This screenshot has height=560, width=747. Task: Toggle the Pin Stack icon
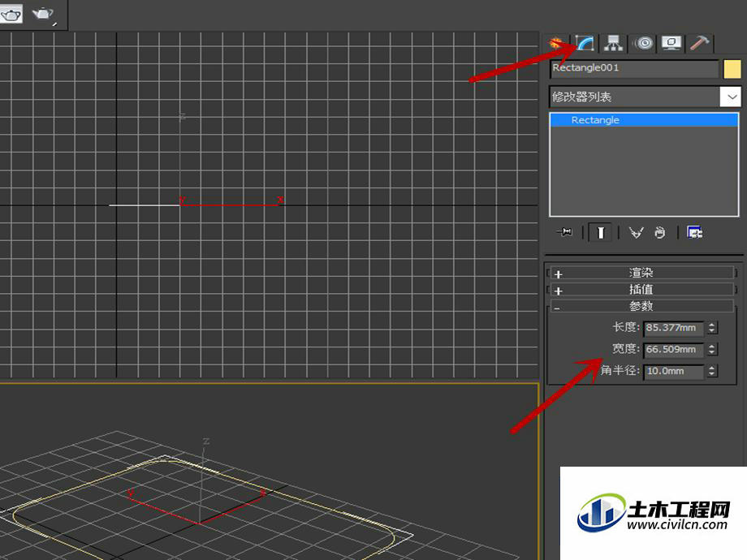pos(564,232)
